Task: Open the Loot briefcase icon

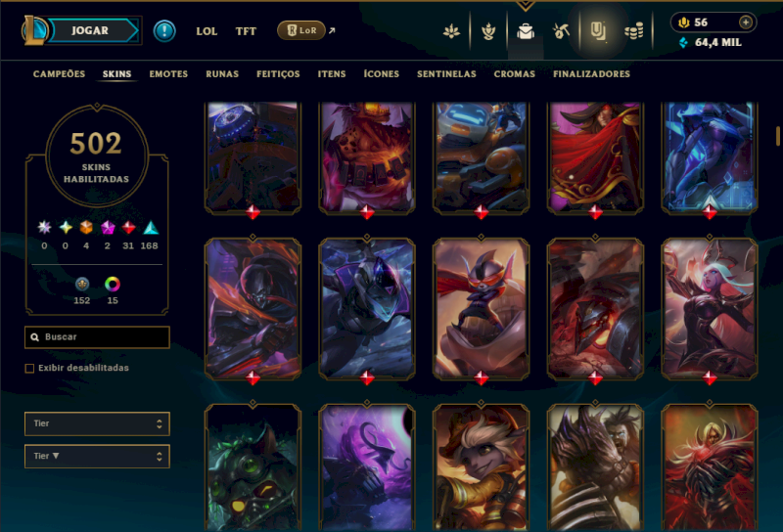Action: (526, 31)
